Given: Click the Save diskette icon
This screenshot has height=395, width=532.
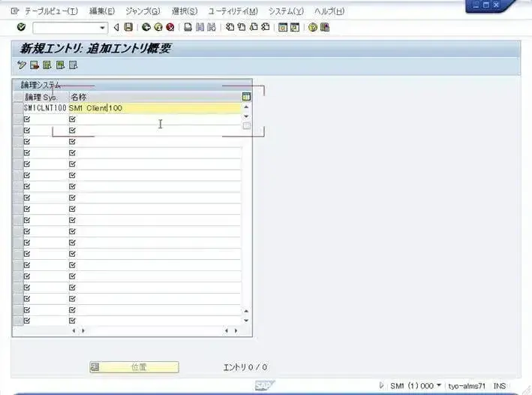Looking at the screenshot, I should pos(128,27).
